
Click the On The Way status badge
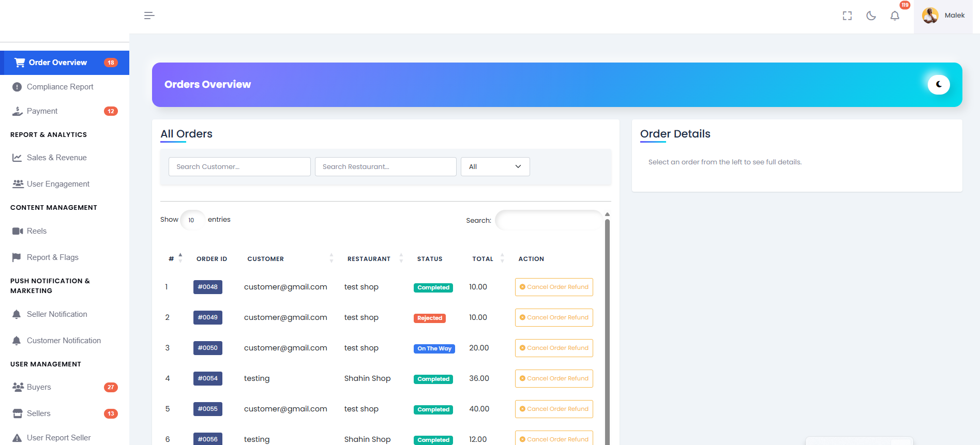coord(434,348)
